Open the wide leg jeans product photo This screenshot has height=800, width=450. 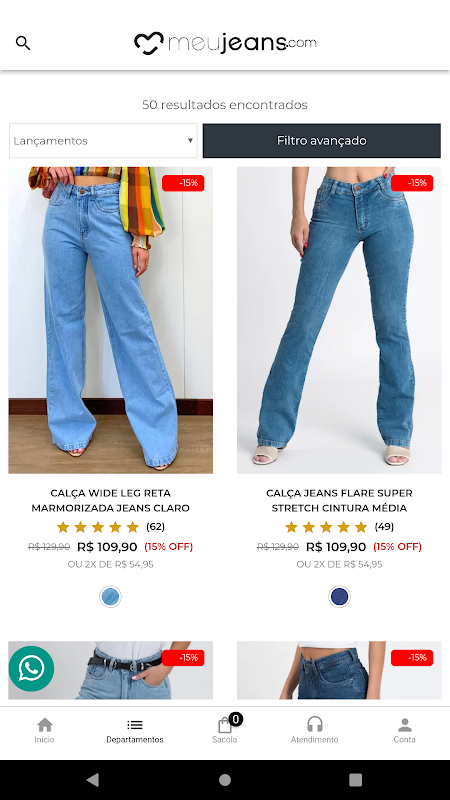click(x=110, y=320)
